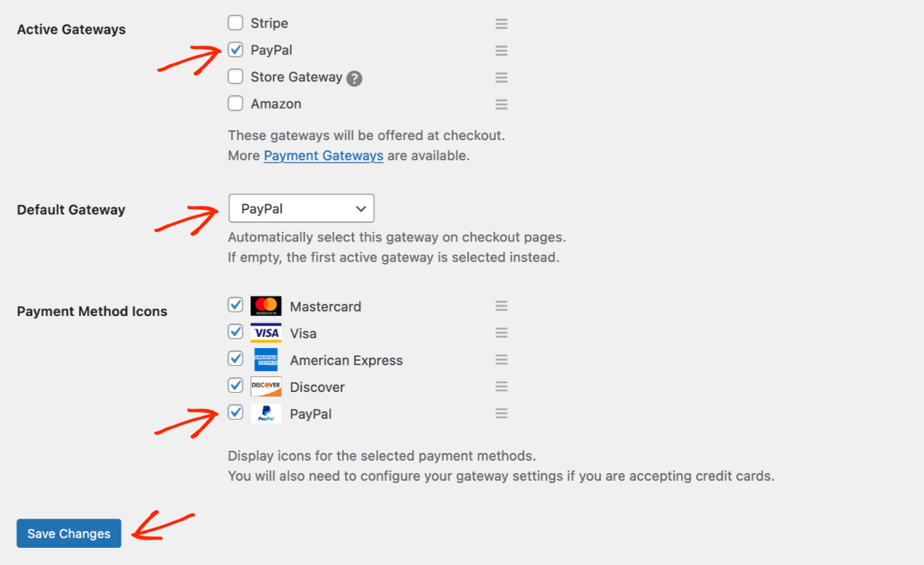This screenshot has width=924, height=565.
Task: Click the reorder handle beside PayPal gateway
Action: point(501,50)
